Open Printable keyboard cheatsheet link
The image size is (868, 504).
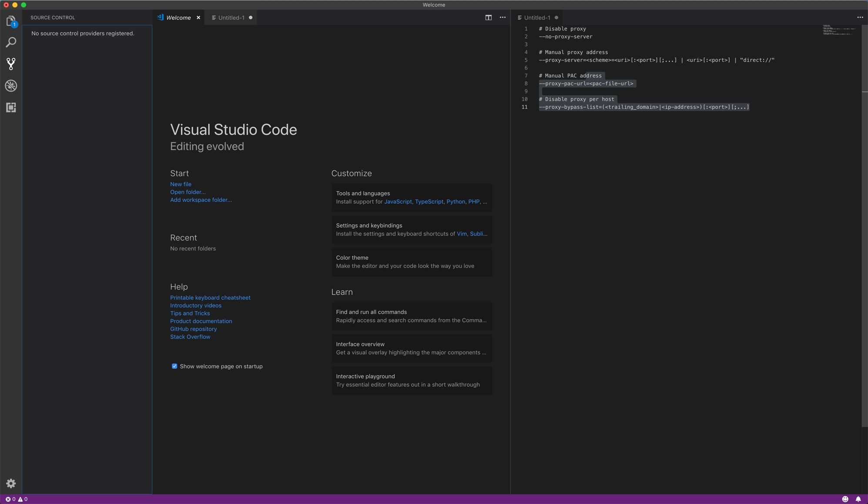pos(210,297)
